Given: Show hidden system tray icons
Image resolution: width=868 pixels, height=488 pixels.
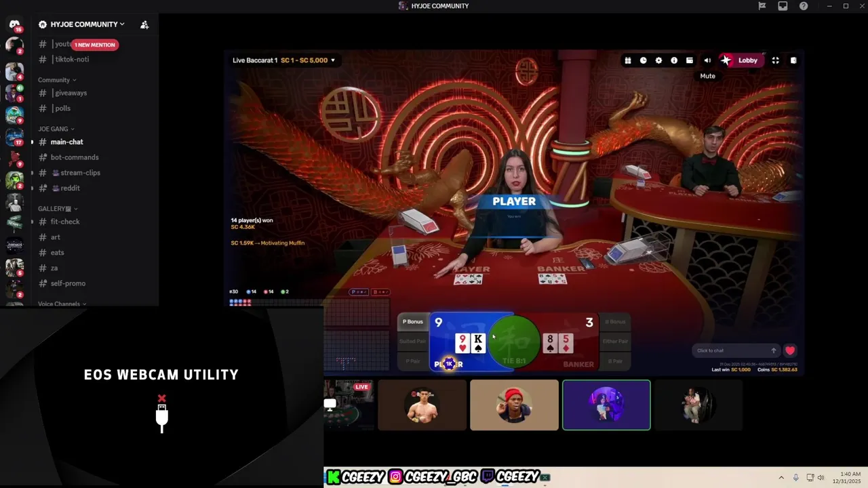Looking at the screenshot, I should tap(781, 478).
